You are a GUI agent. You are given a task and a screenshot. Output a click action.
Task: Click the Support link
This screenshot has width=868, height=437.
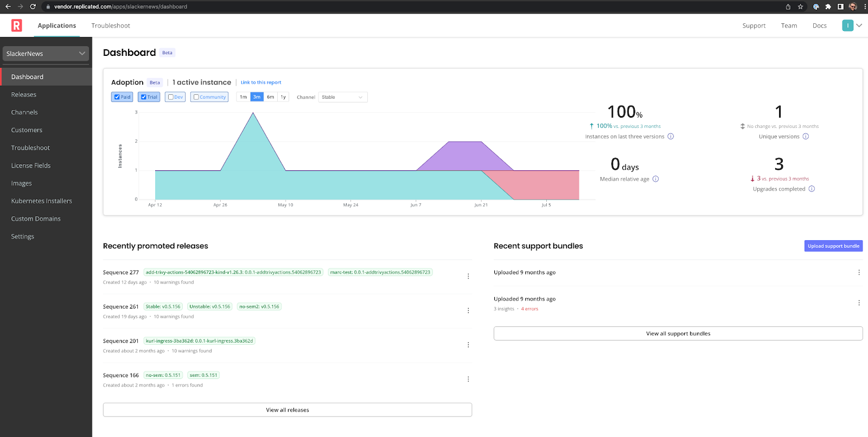point(754,25)
